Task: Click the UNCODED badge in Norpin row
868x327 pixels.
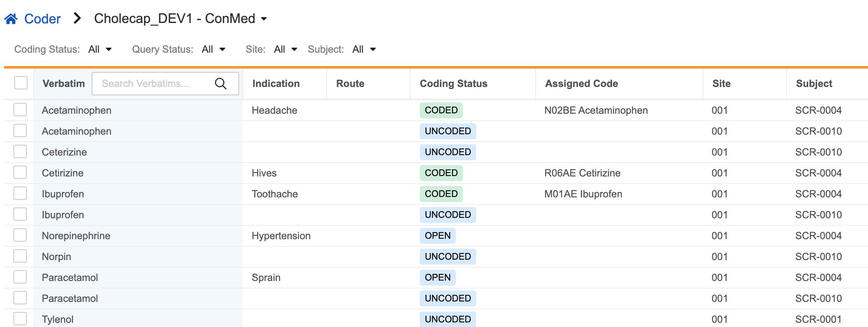Action: click(447, 257)
